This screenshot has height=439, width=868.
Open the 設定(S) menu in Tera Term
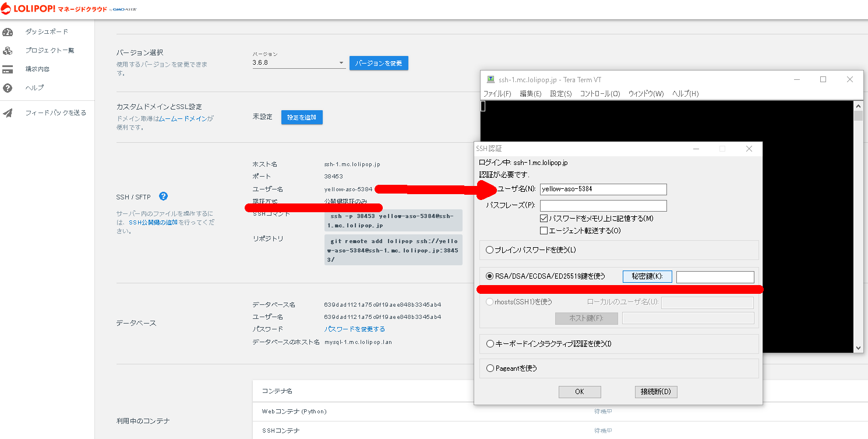coord(561,94)
